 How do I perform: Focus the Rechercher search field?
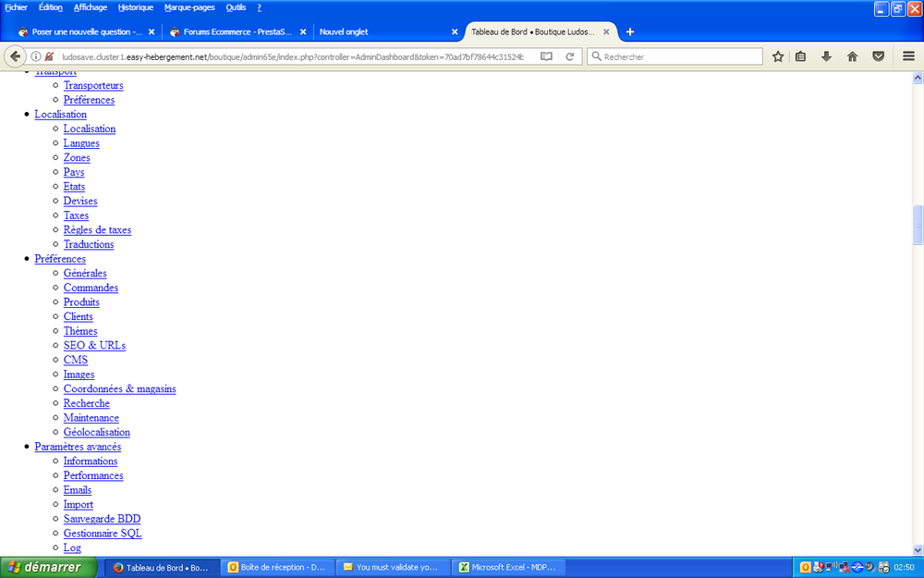pos(675,56)
